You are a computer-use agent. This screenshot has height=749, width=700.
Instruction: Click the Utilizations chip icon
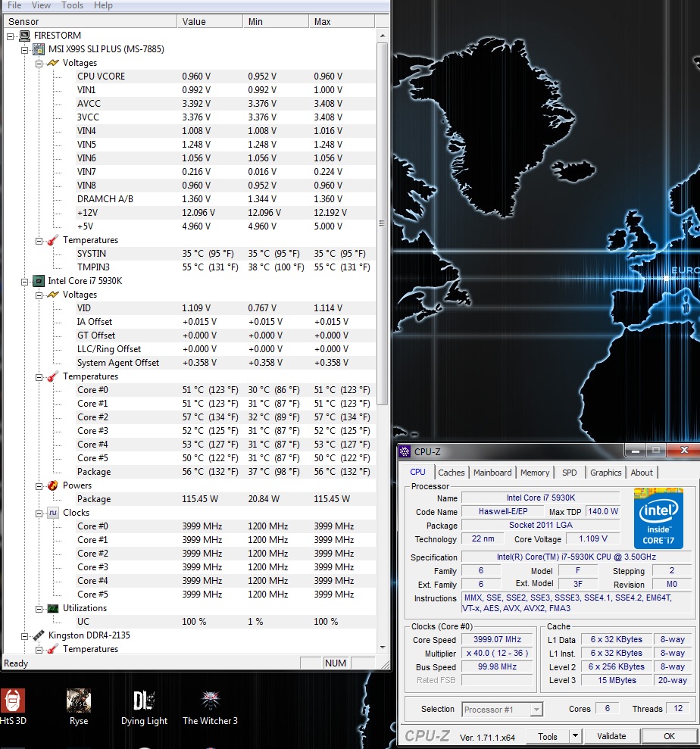coord(53,608)
